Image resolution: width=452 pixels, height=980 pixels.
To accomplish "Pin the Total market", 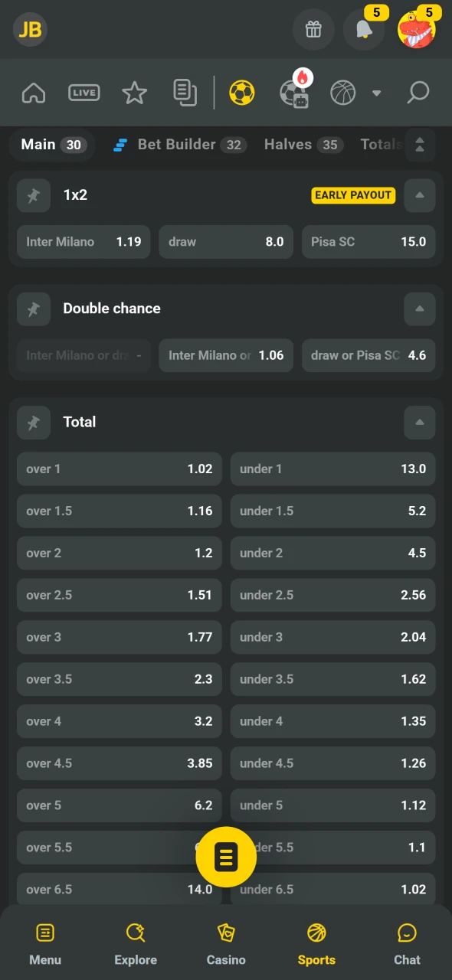I will tap(34, 422).
